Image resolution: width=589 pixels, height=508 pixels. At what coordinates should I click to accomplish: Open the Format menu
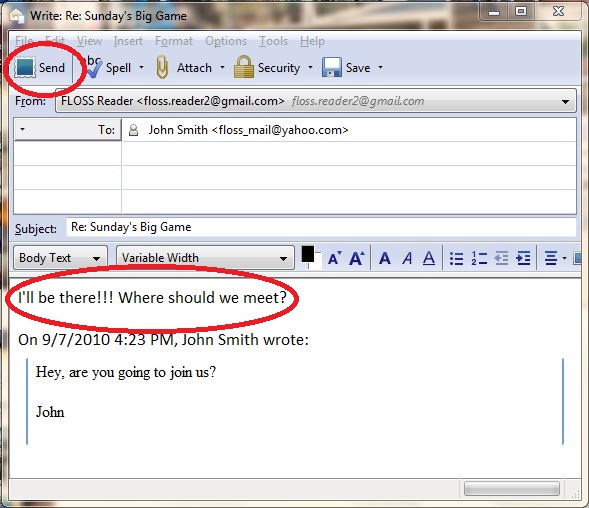pyautogui.click(x=174, y=41)
